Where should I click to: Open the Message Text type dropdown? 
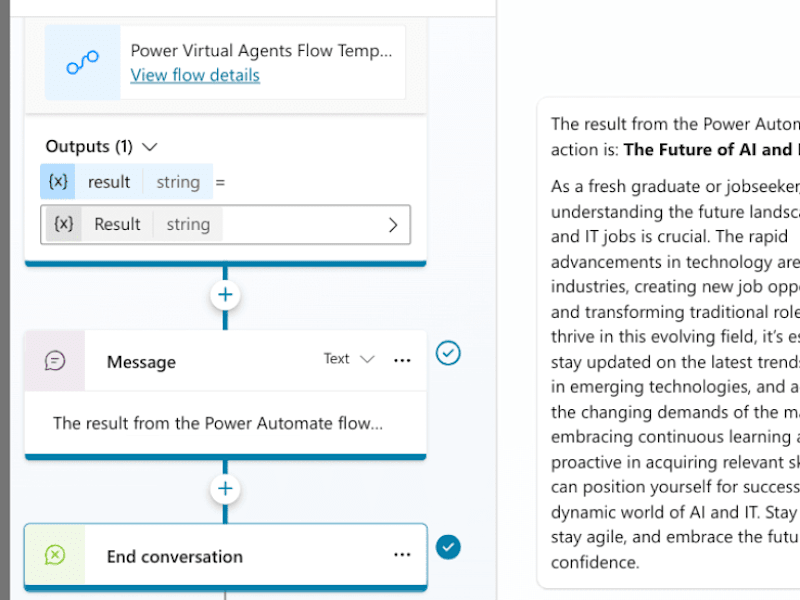349,359
